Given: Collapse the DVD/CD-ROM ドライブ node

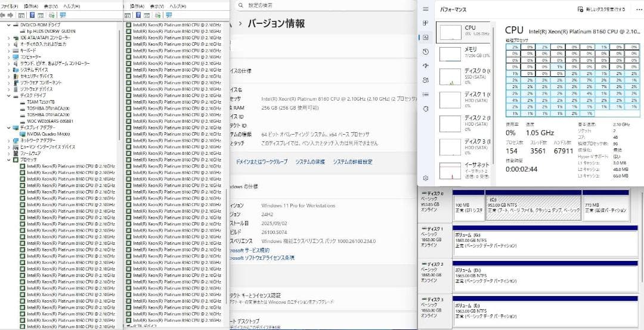Looking at the screenshot, I should point(9,25).
